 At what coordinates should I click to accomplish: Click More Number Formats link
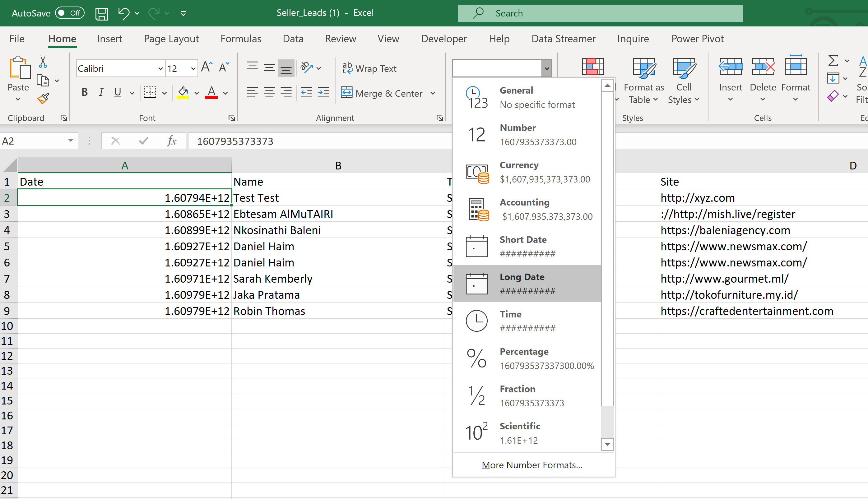pyautogui.click(x=532, y=465)
